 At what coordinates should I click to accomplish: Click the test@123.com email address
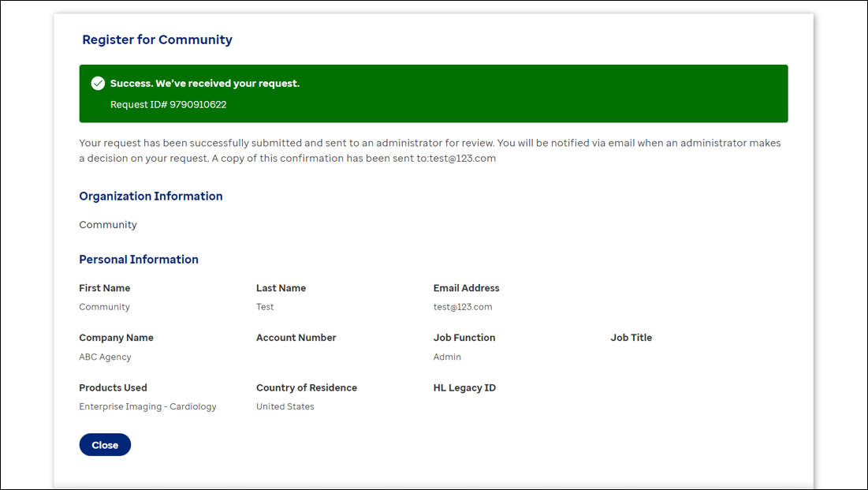click(x=461, y=307)
